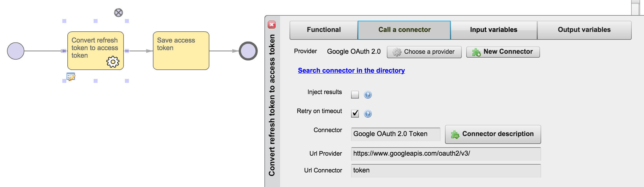Click the gear icon in the Convert task
Viewport: 644px width, 187px height.
point(113,62)
